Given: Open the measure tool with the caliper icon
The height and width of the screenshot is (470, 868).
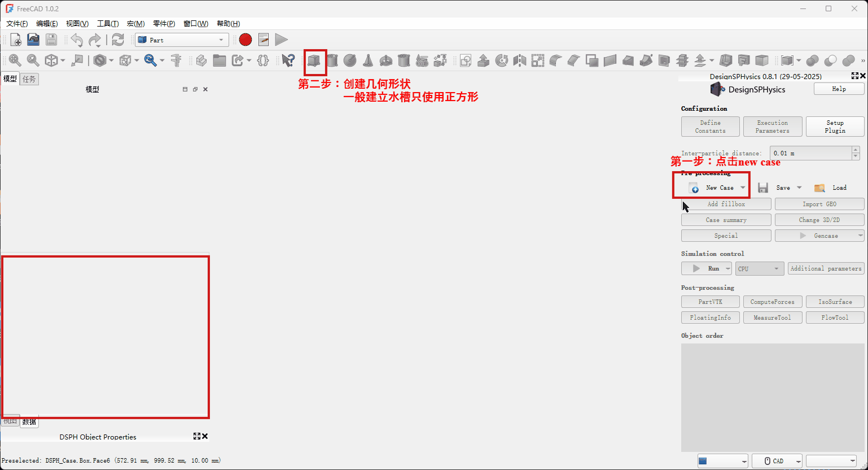Looking at the screenshot, I should coord(177,60).
